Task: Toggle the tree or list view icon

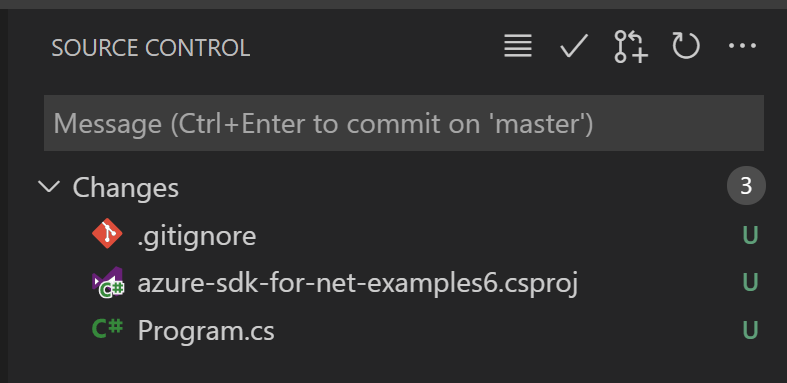Action: [x=518, y=46]
